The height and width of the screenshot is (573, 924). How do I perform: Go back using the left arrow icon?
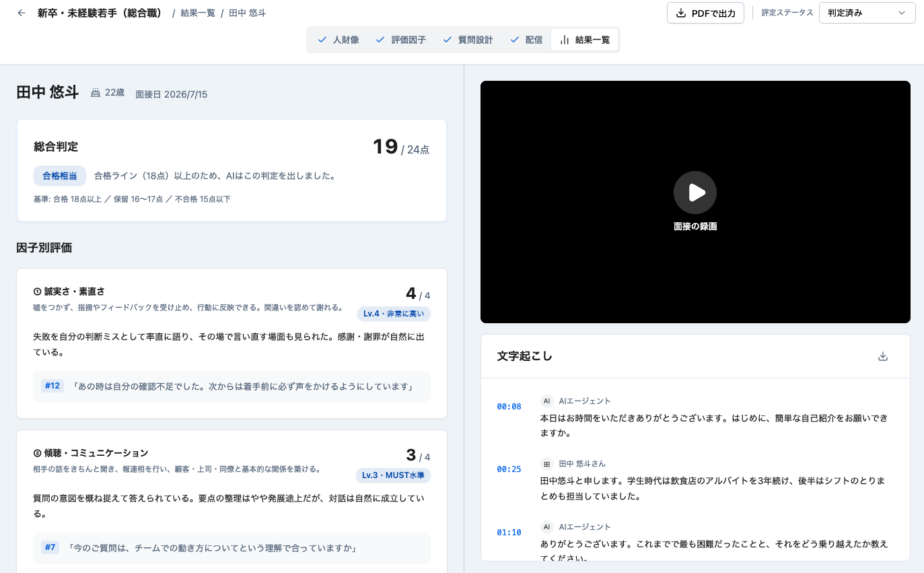22,13
